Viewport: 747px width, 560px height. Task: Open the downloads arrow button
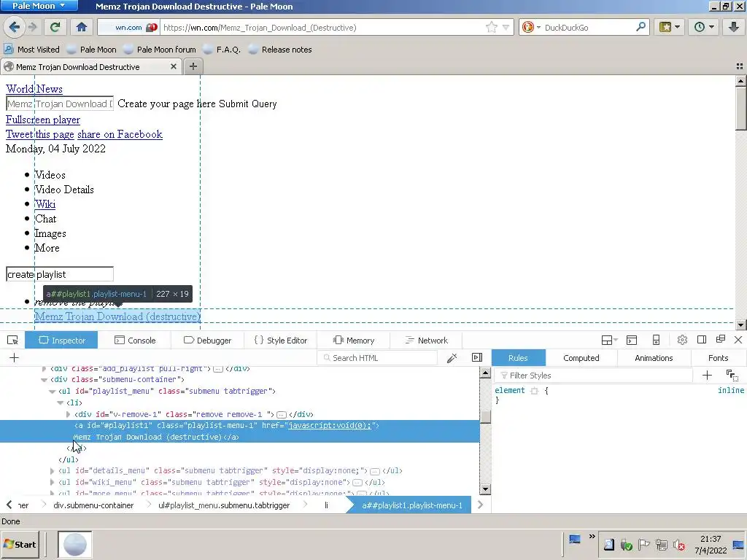(734, 27)
